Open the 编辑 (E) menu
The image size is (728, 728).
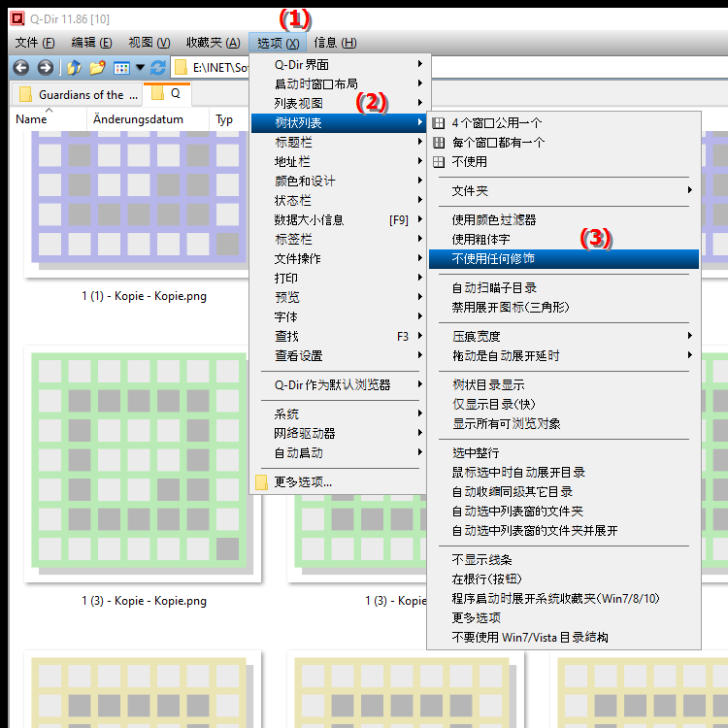91,43
